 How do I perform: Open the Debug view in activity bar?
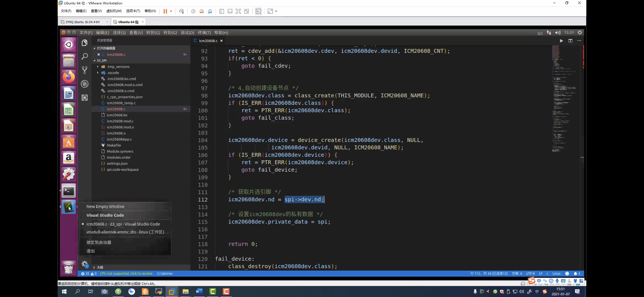(x=85, y=84)
